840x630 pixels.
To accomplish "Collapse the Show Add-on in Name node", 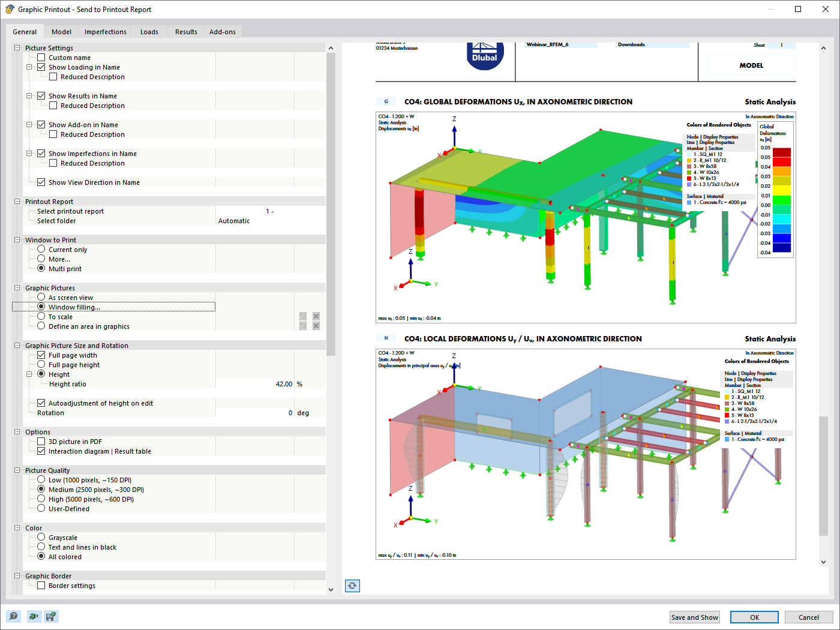I will [x=29, y=125].
